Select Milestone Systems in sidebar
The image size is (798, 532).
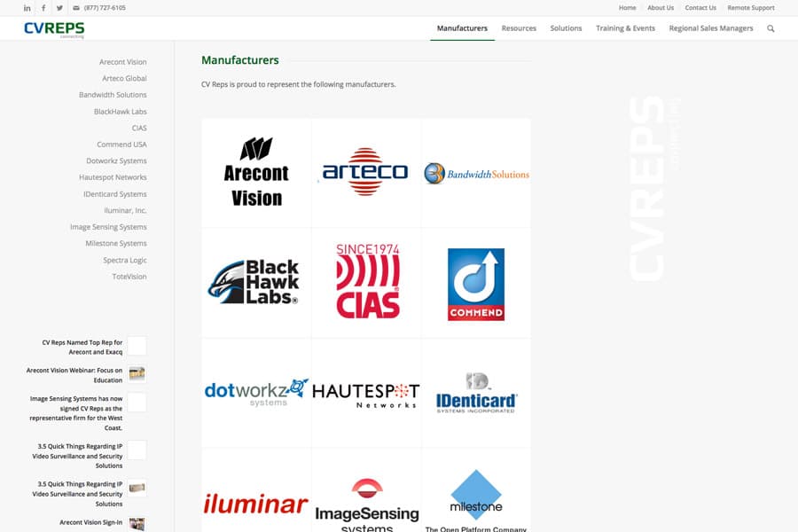click(116, 244)
